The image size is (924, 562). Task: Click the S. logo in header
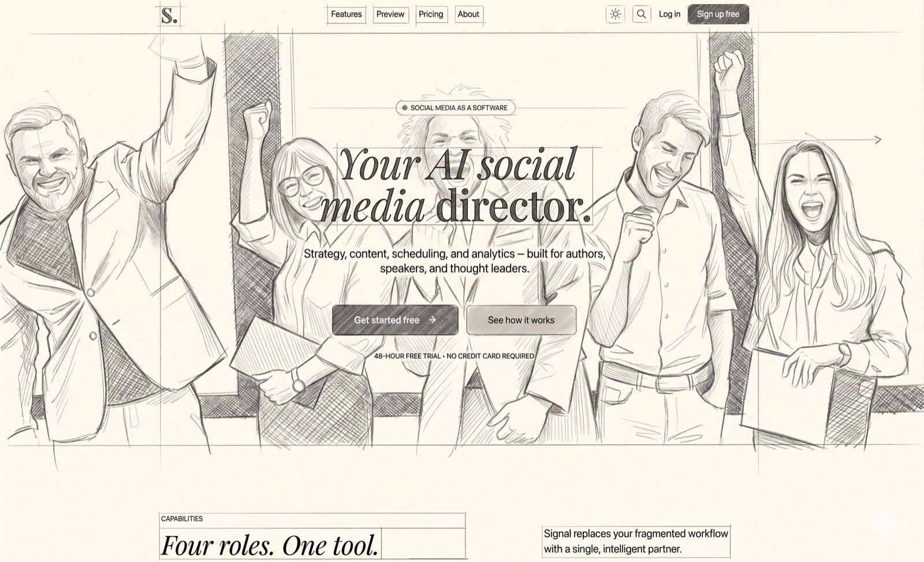169,15
